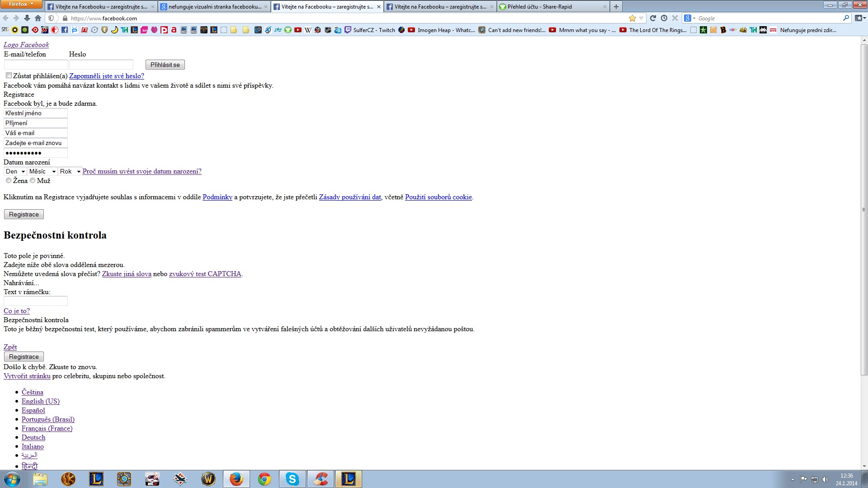Click the Text v rámečku captcha field
This screenshot has width=868, height=488.
(x=36, y=301)
